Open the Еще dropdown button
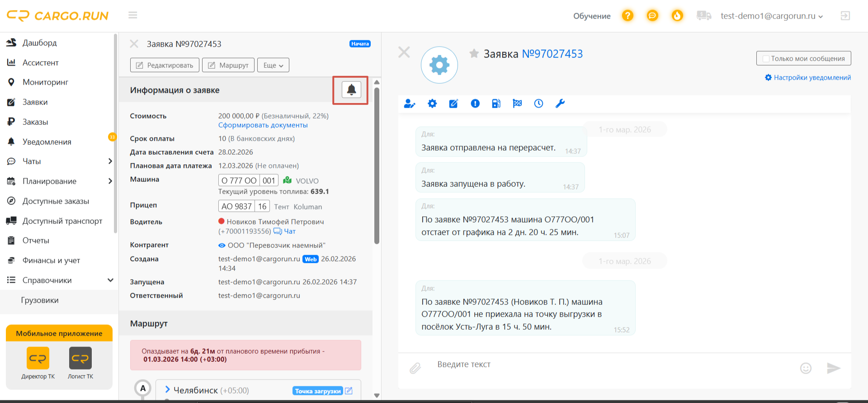This screenshot has width=868, height=403. 273,65
